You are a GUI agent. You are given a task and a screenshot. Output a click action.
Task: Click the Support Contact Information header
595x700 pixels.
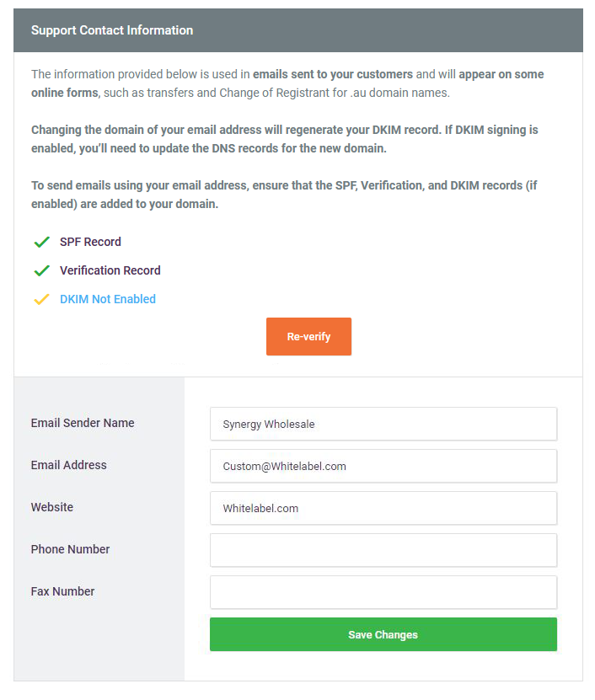(112, 30)
